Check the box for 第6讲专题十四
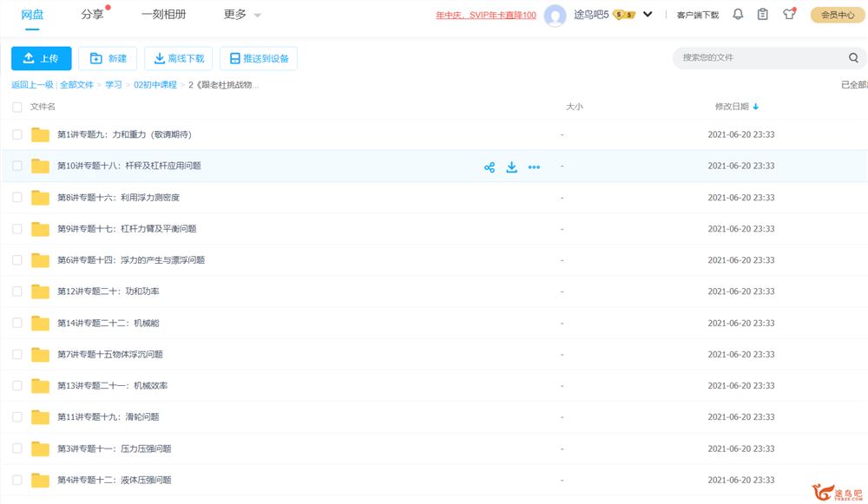Viewport: 868px width, 504px height. (17, 260)
